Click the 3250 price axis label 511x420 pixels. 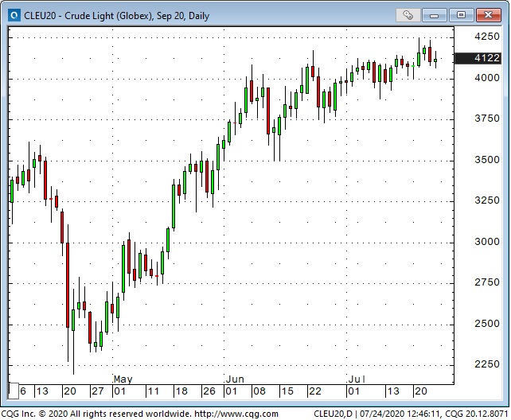point(486,200)
